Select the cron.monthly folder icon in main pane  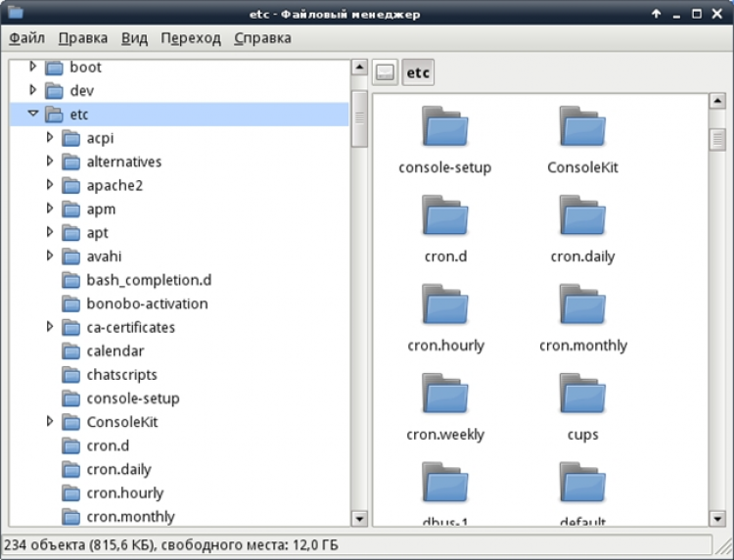point(582,304)
